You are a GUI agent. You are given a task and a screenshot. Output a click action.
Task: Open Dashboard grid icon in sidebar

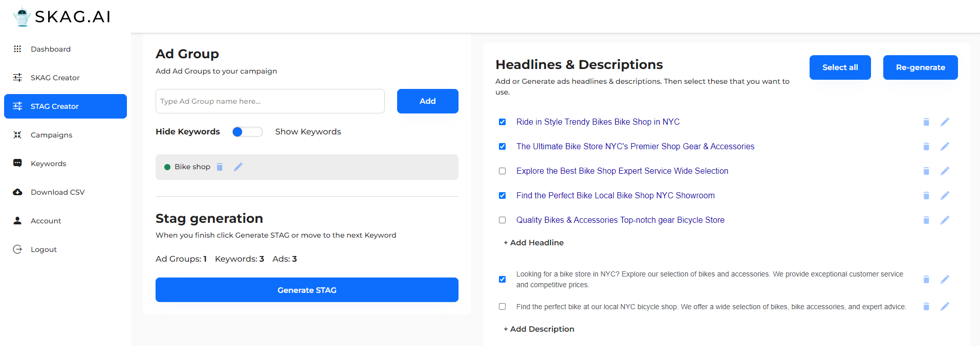[x=17, y=49]
